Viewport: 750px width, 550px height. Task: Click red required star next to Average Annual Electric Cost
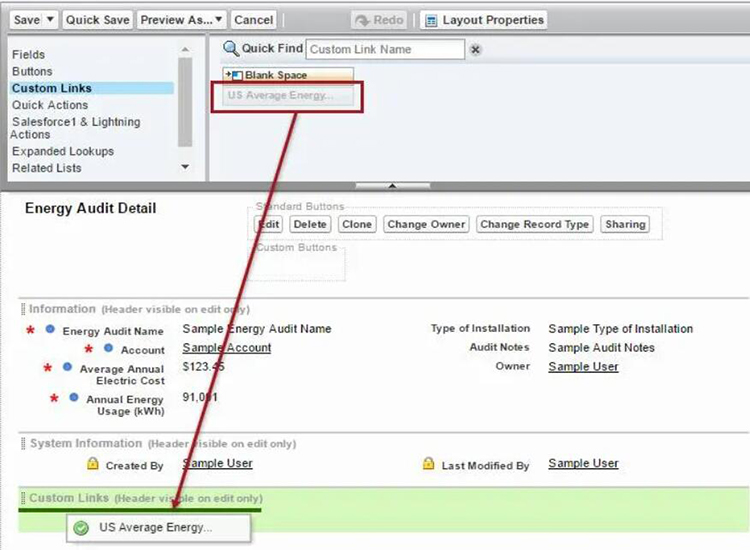click(47, 368)
